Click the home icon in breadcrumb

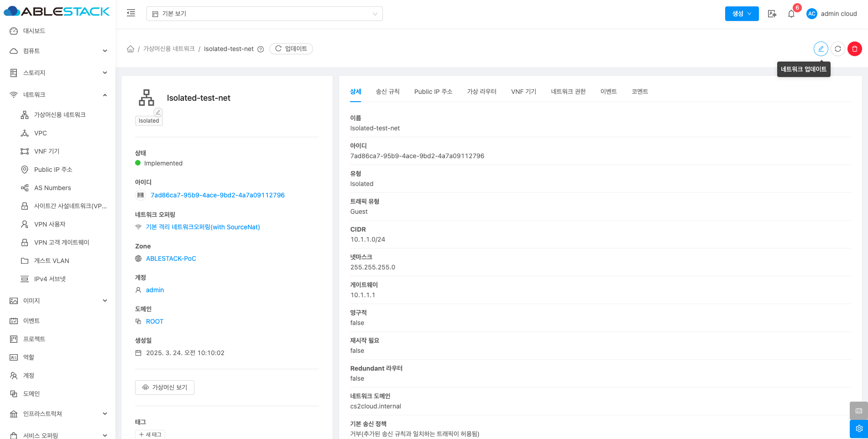(x=131, y=49)
